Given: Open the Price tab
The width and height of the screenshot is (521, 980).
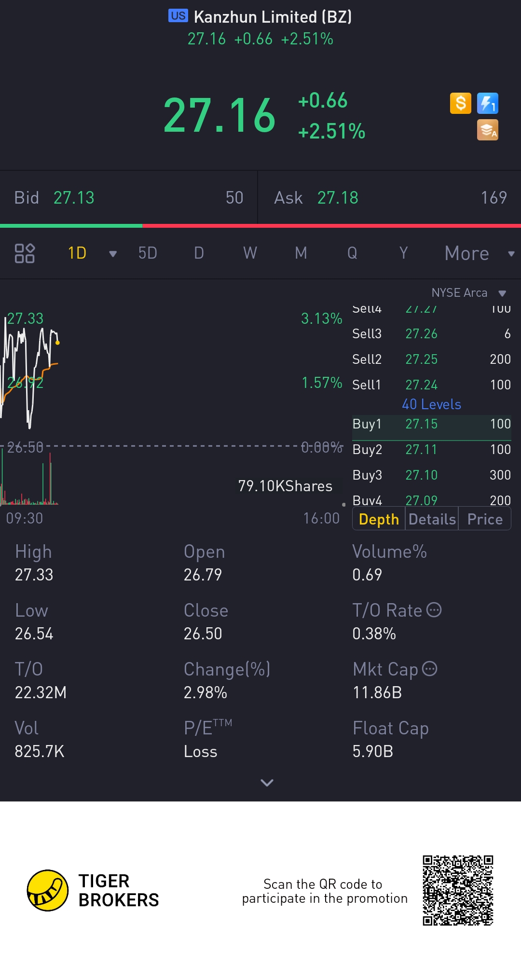Looking at the screenshot, I should 485,519.
